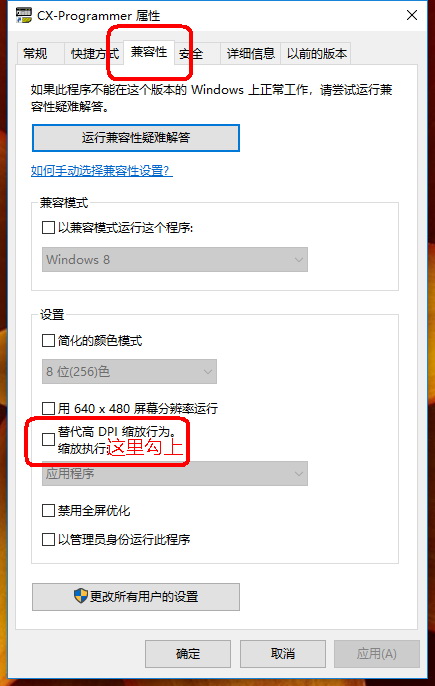The image size is (435, 686).
Task: Expand the 8 位(256)色 color dropdown
Action: coord(129,371)
